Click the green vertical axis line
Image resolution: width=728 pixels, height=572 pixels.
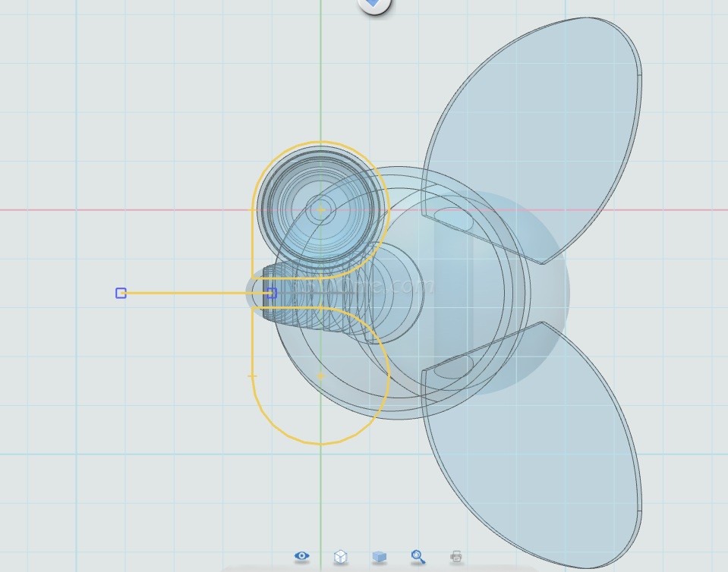pyautogui.click(x=320, y=76)
